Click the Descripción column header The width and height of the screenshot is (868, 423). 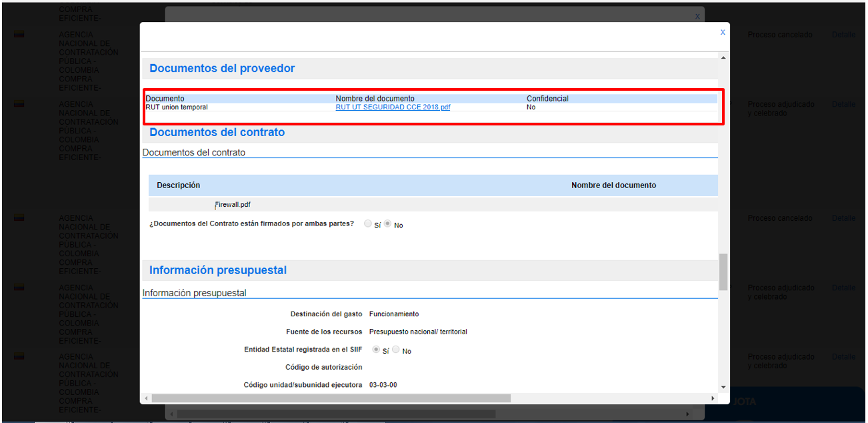tap(178, 185)
